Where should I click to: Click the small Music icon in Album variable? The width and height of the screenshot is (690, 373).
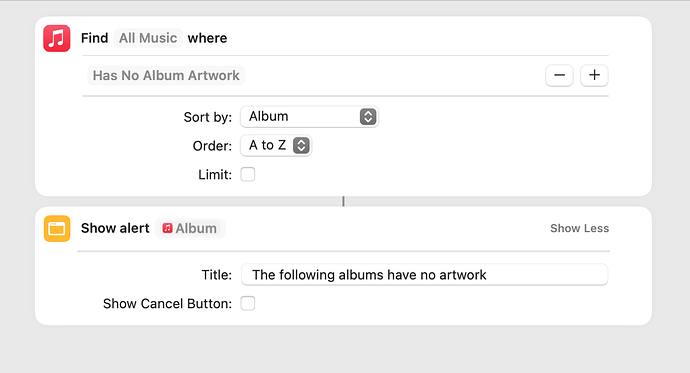[x=167, y=228]
